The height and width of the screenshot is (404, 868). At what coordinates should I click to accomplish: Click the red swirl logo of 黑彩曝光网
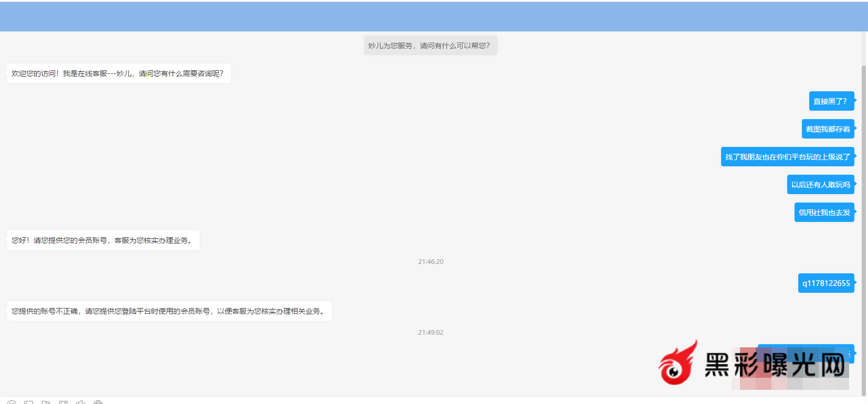[678, 364]
